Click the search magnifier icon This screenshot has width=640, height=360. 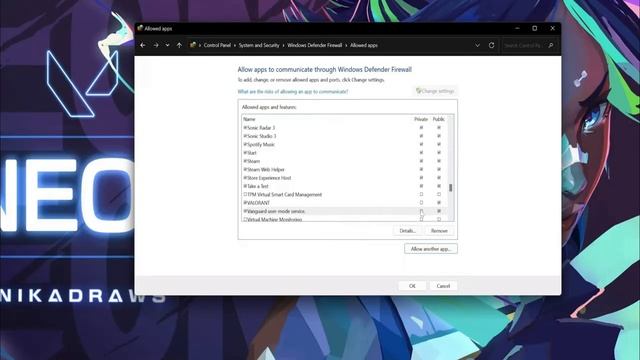(551, 45)
